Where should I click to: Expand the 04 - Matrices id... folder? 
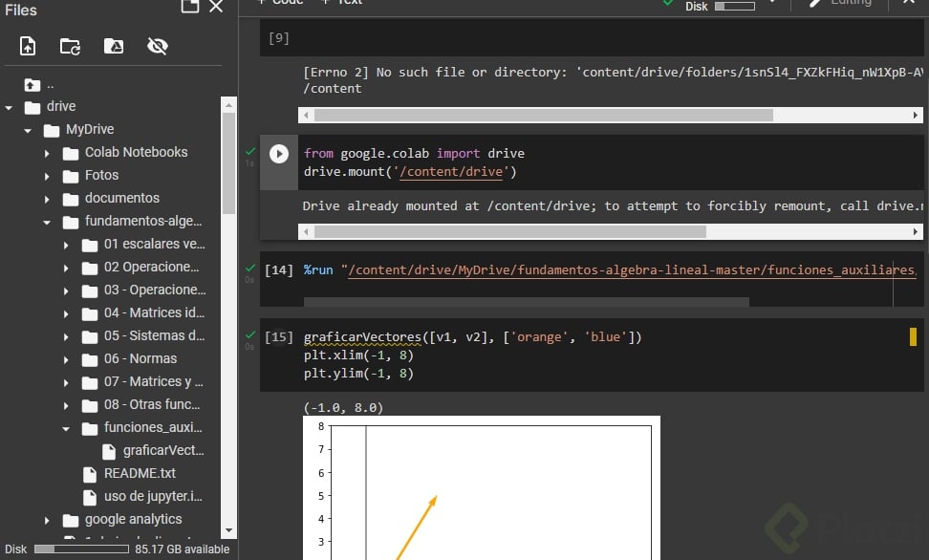pos(66,314)
